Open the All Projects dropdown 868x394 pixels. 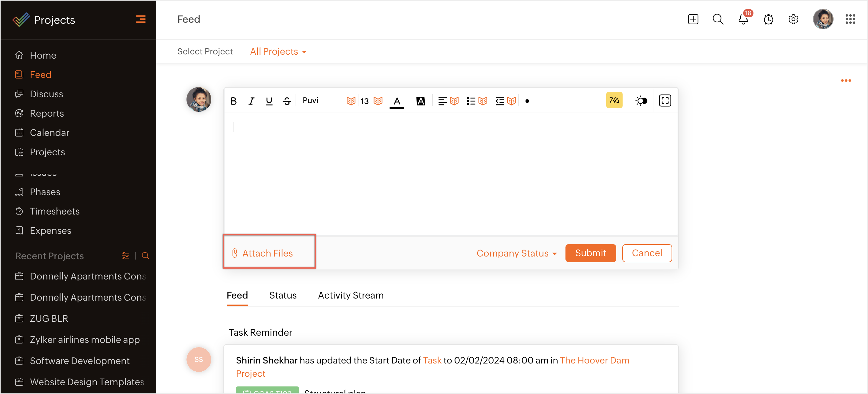(x=278, y=52)
